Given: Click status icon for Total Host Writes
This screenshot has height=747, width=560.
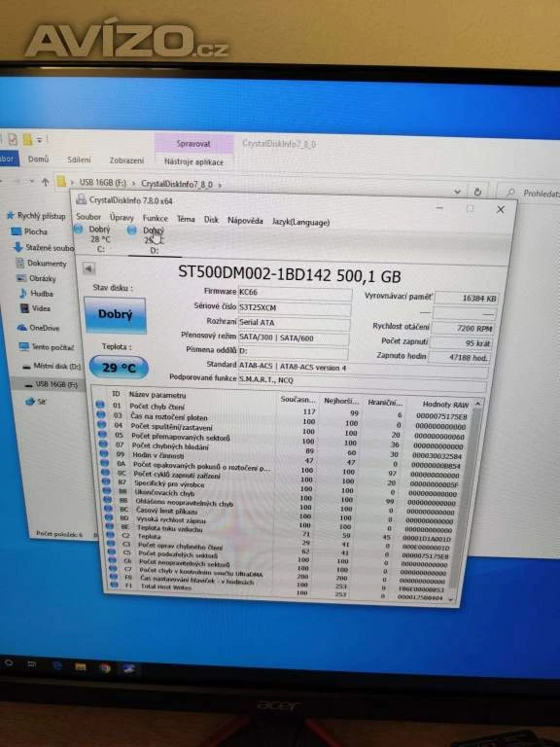Looking at the screenshot, I should click(x=115, y=585).
